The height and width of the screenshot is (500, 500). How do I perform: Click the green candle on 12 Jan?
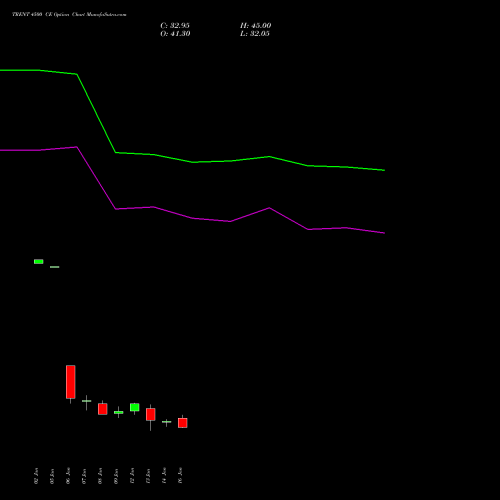(x=135, y=407)
